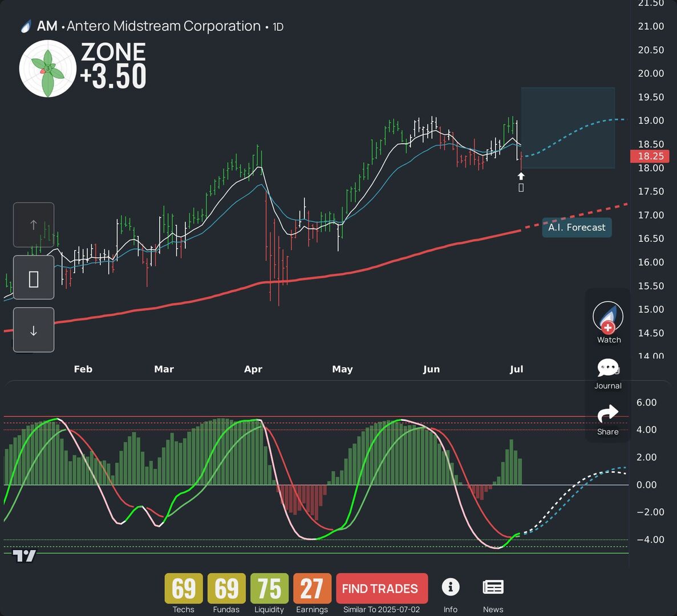This screenshot has width=677, height=616.
Task: Click the up arrow navigation button
Action: click(34, 225)
